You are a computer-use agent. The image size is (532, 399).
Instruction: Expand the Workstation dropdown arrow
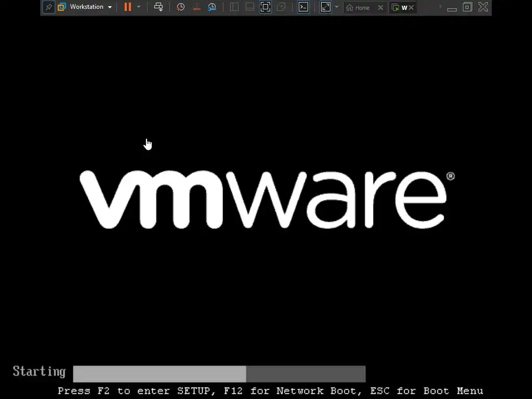click(110, 7)
